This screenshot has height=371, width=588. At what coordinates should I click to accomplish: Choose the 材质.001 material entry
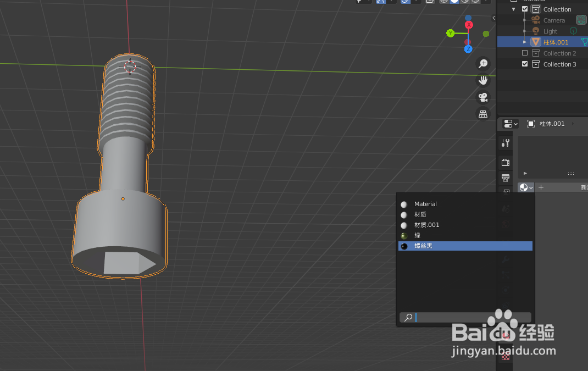click(x=465, y=225)
